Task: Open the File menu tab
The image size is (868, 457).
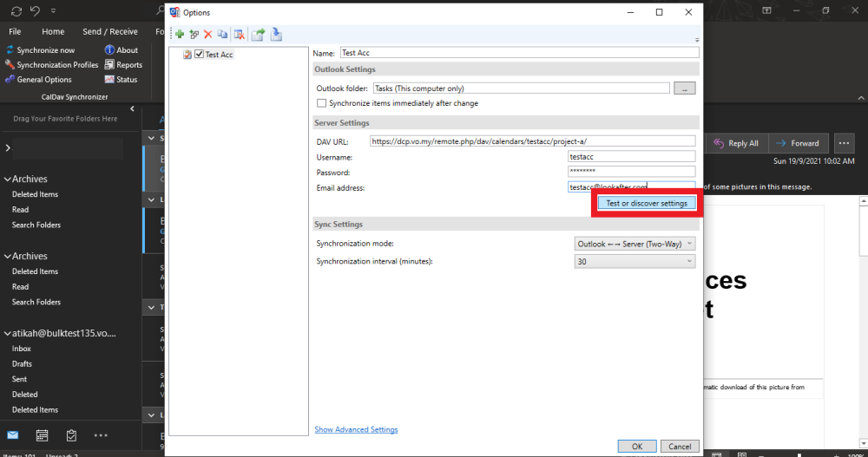Action: tap(15, 31)
